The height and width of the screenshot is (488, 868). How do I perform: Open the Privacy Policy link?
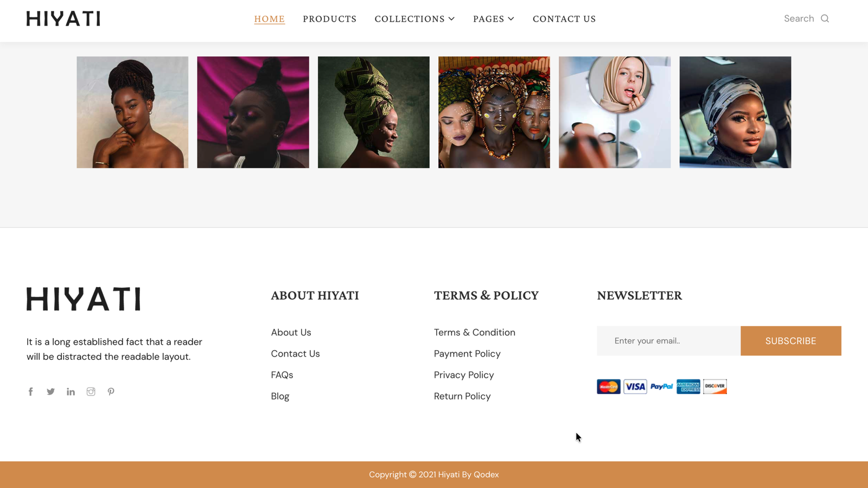[464, 375]
